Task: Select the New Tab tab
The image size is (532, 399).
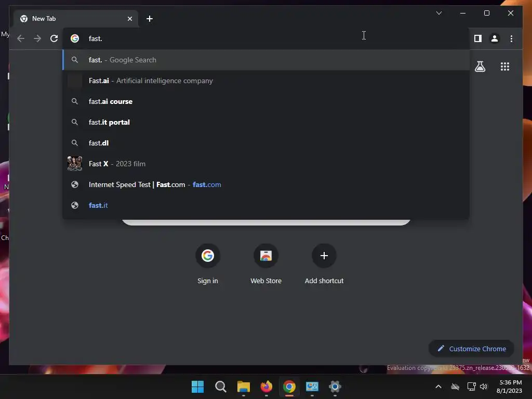Action: 76,19
